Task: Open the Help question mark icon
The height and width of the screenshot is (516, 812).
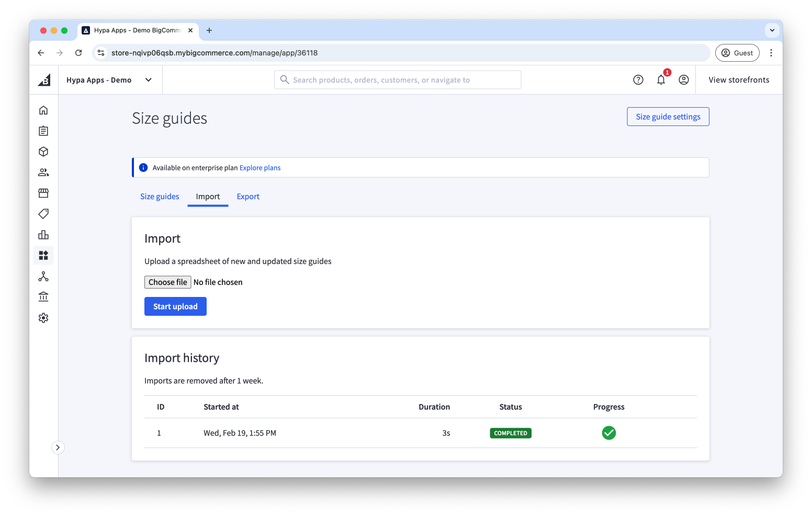Action: coord(638,80)
